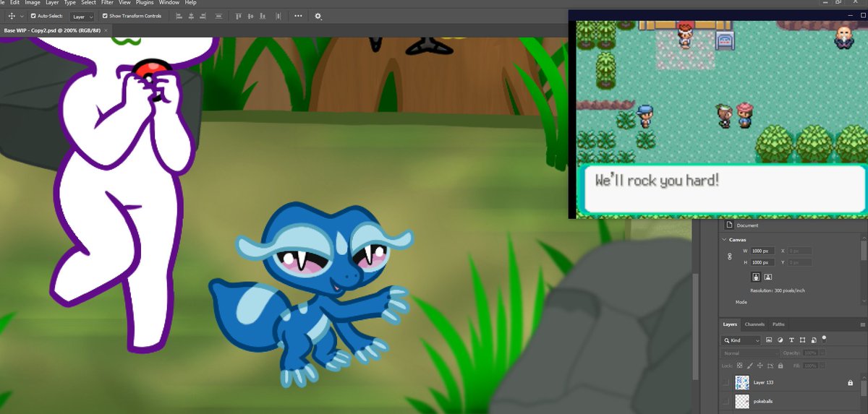Close the Base WIP - Copy2.psd tab
This screenshot has height=414, width=868.
106,30
